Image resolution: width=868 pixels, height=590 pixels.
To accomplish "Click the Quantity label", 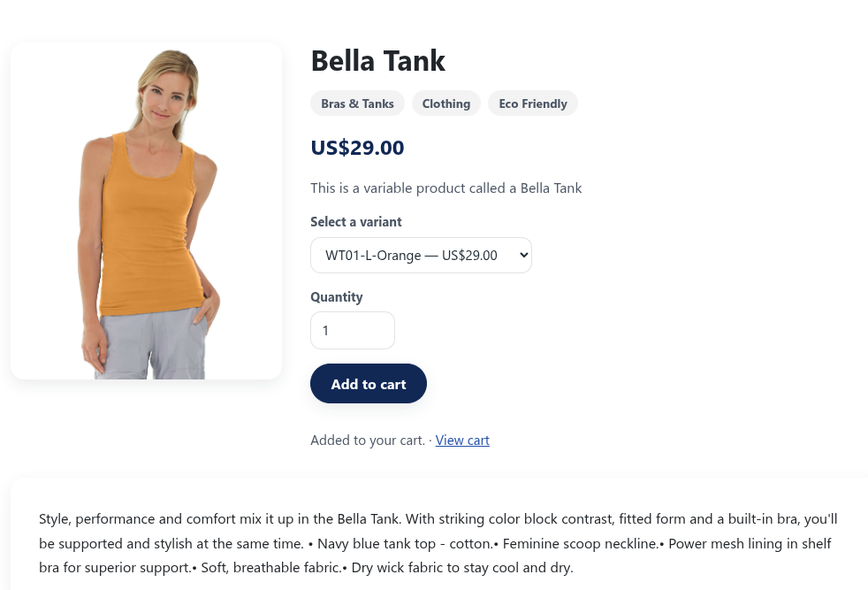I will coord(336,297).
